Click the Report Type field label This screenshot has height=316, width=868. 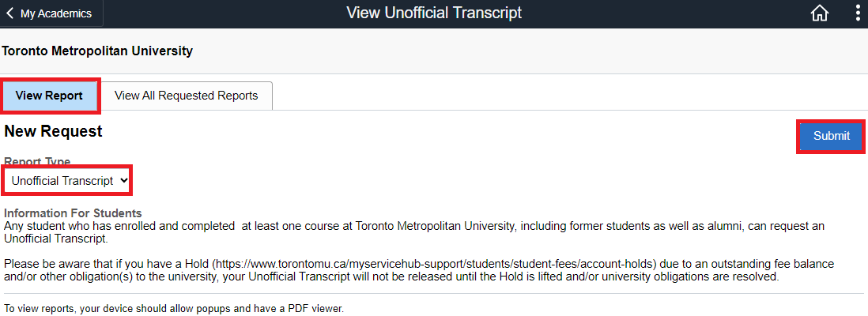tap(37, 162)
